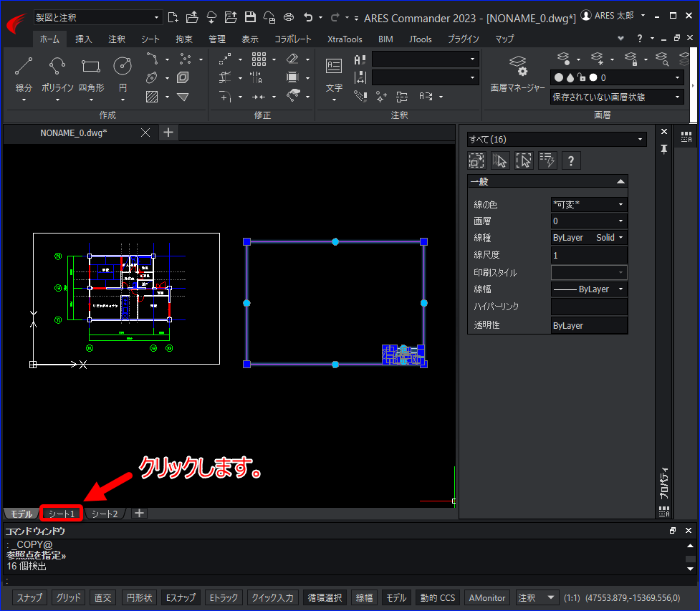Image resolution: width=700 pixels, height=611 pixels.
Task: Toggle クイック入力 quick input
Action: click(x=273, y=597)
